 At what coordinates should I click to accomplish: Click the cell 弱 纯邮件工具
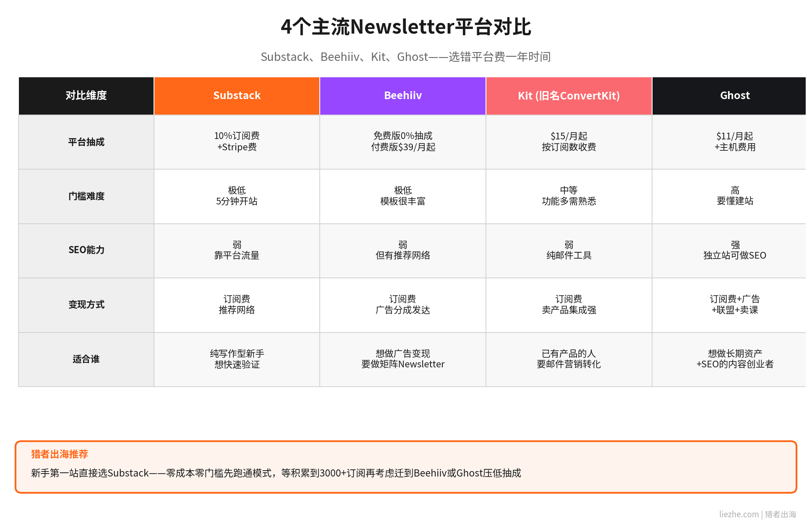[x=569, y=250]
